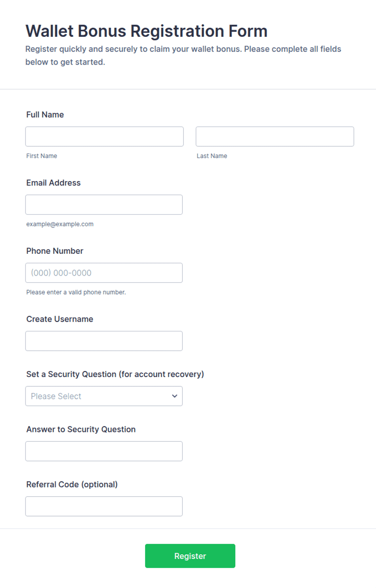
Task: Click the Referral Code optional input
Action: tap(104, 506)
